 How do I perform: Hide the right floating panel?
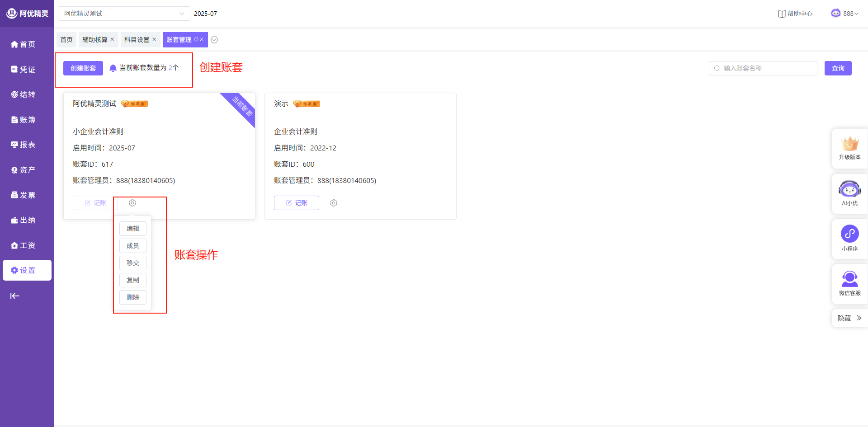pos(849,318)
